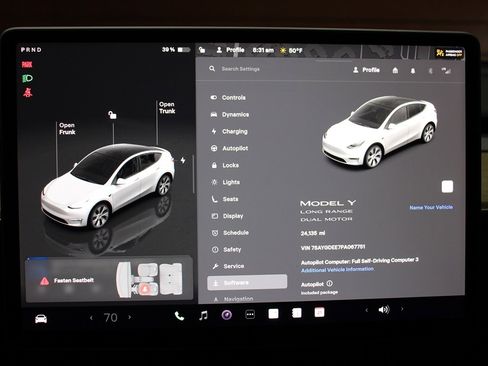Open the app launcher three-dots icon

[250, 314]
